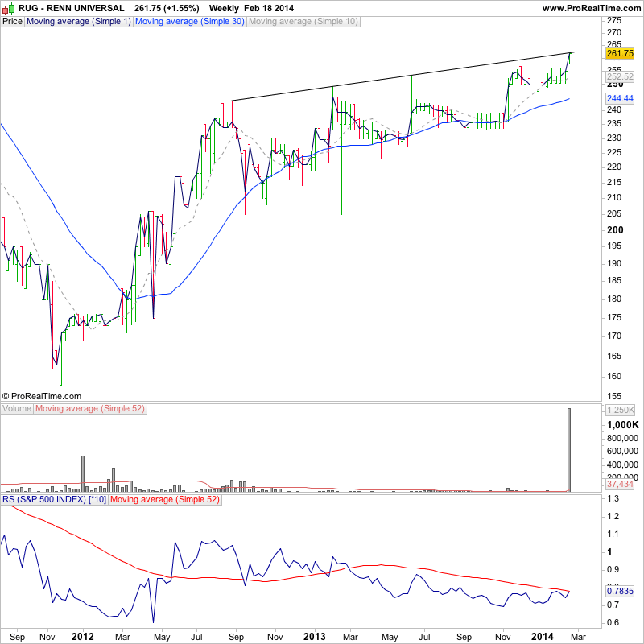The image size is (644, 644).
Task: Click the 155 price axis label
Action: coord(614,396)
